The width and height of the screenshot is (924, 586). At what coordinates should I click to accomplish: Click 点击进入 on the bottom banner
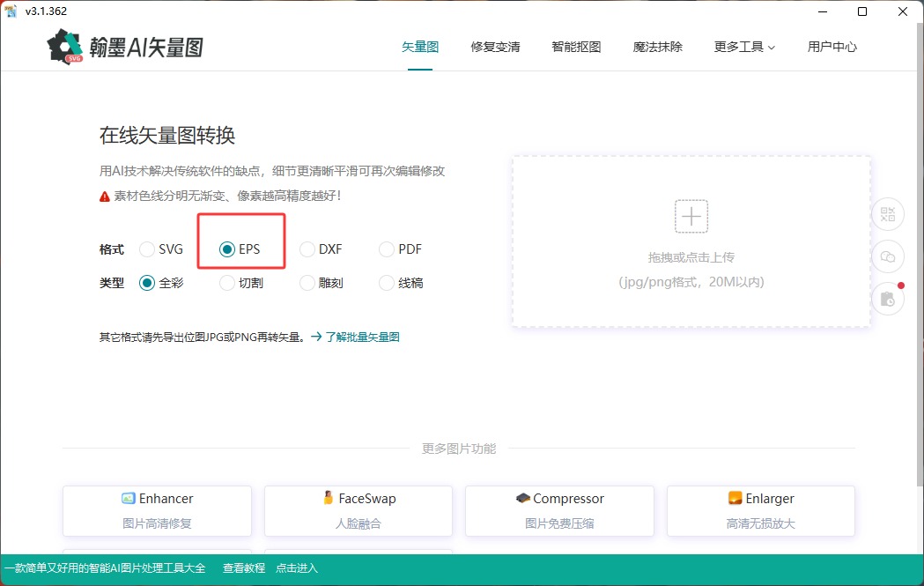[x=296, y=568]
